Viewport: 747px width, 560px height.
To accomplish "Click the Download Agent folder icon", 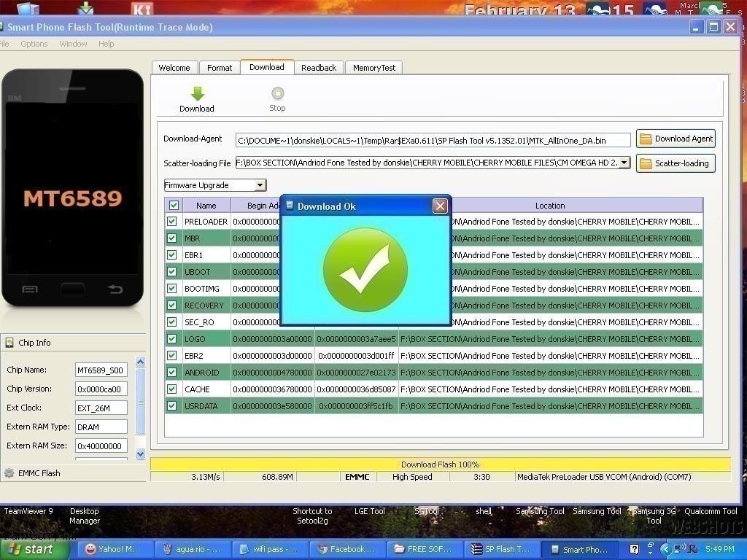I will [646, 139].
